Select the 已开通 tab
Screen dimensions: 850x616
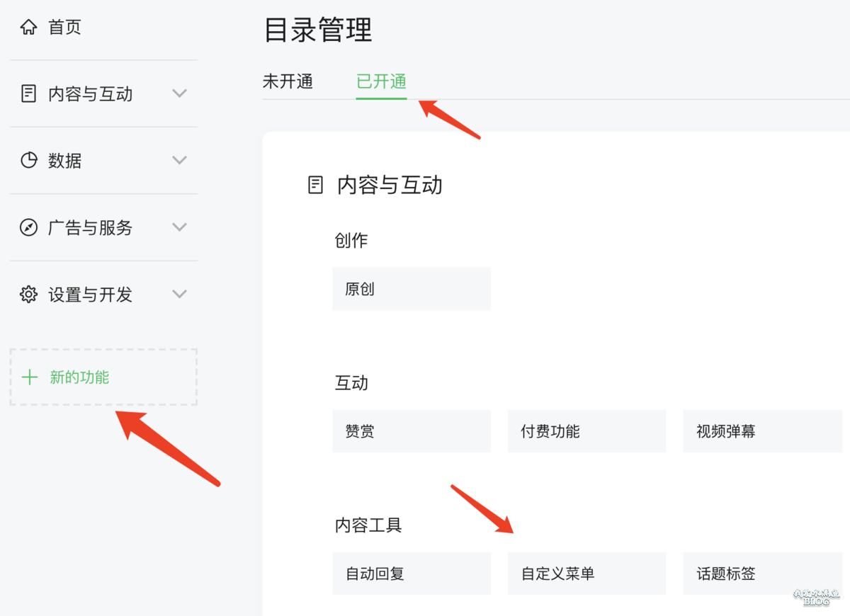pos(381,81)
